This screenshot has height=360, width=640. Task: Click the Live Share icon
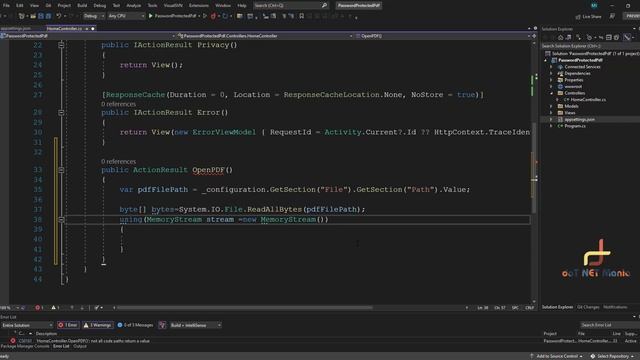[578, 16]
